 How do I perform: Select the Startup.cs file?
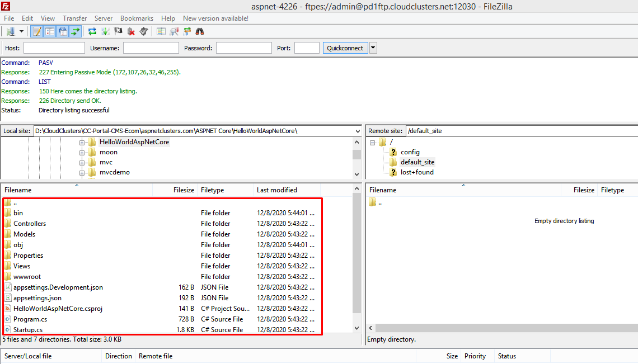coord(28,330)
